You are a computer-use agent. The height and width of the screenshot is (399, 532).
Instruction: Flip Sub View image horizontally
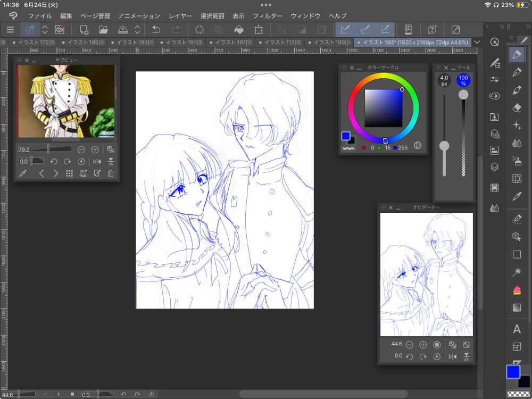click(97, 162)
